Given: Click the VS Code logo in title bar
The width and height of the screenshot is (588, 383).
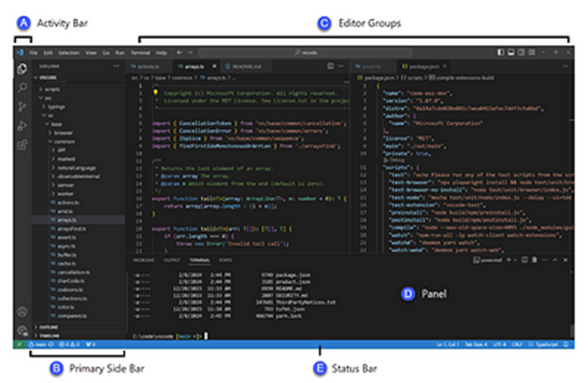Looking at the screenshot, I should tap(20, 53).
